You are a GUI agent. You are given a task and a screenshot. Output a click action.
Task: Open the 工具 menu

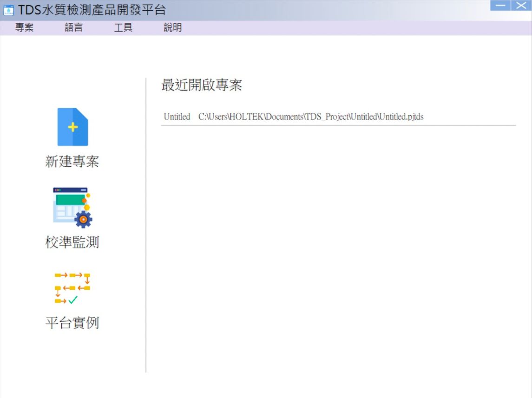[x=123, y=27]
